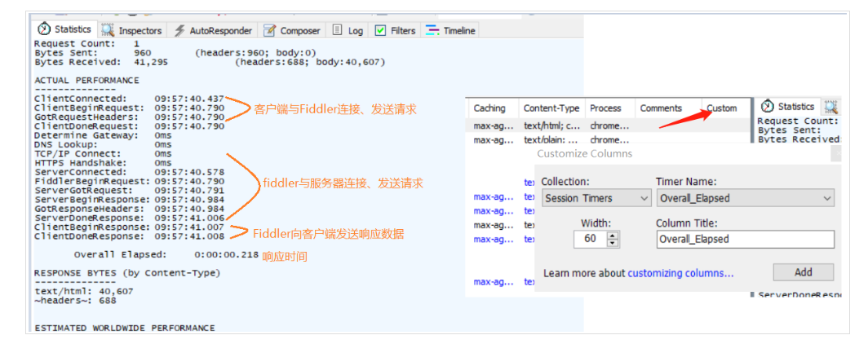
Task: Click the ServerBeginResponse timestamp line
Action: (129, 199)
